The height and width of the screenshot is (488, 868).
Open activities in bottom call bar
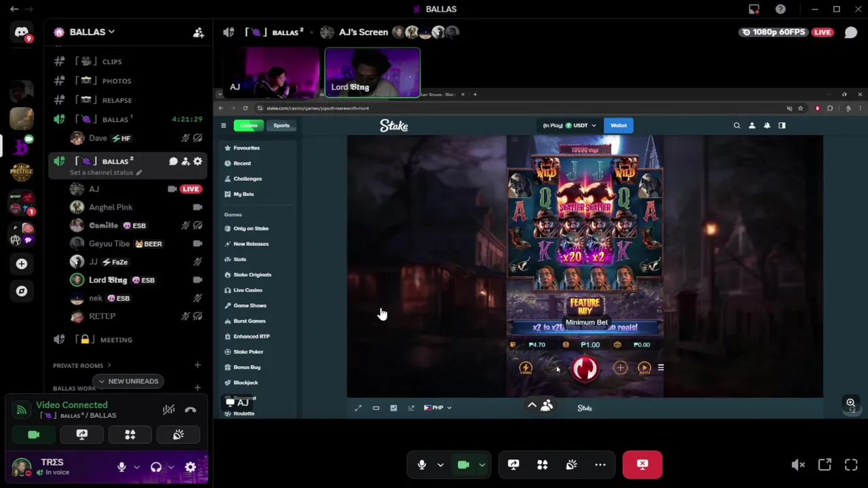[x=542, y=465]
